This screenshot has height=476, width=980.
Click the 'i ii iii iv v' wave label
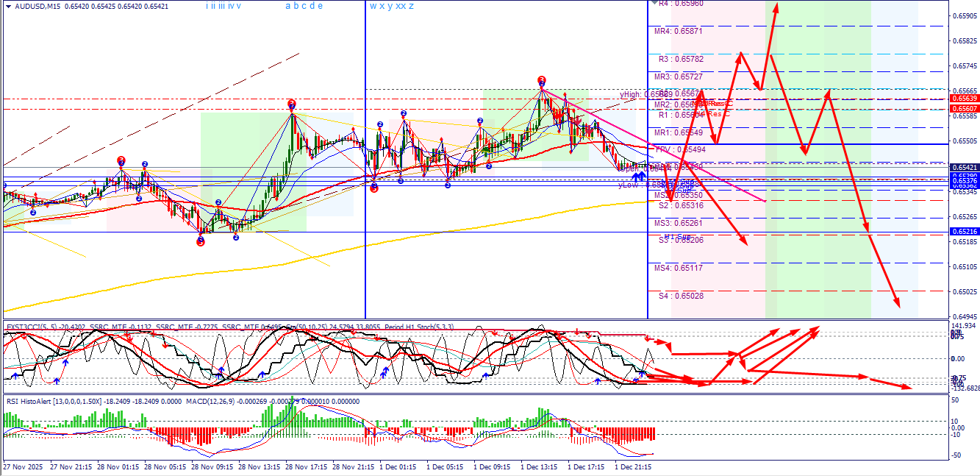coord(223,6)
